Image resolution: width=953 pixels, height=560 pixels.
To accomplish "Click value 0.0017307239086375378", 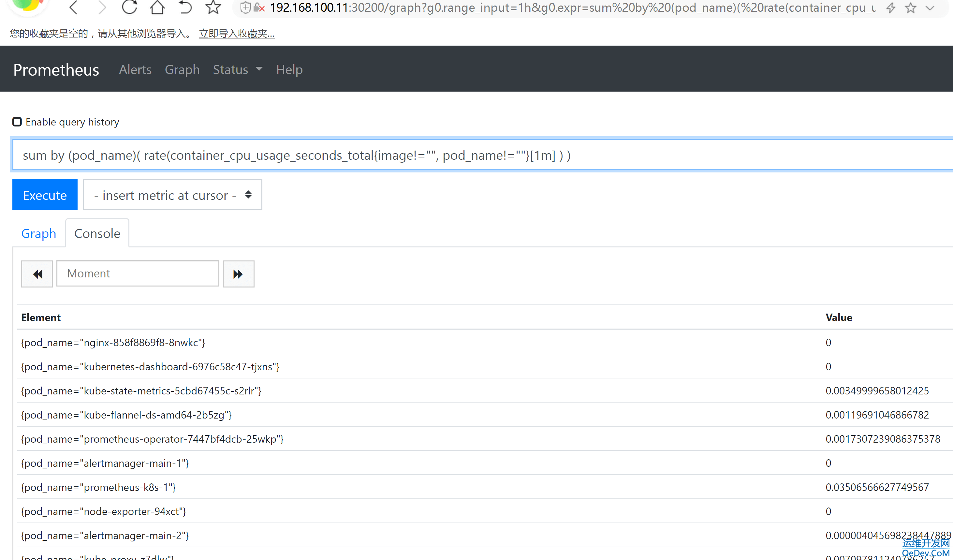I will click(x=883, y=439).
